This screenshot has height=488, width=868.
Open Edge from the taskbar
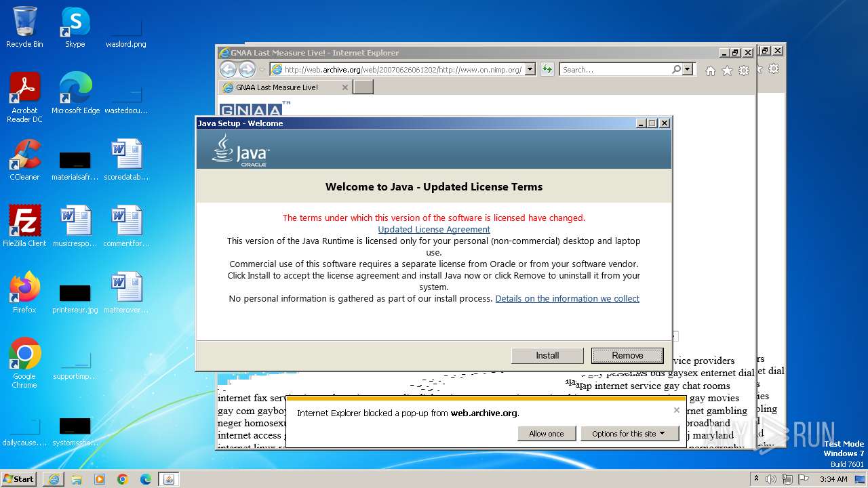(146, 479)
